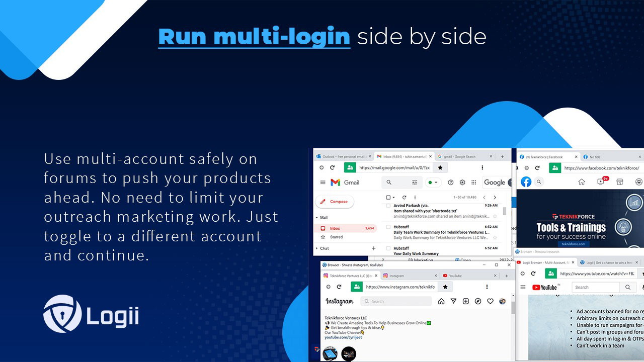This screenshot has height=362, width=644.
Task: Open Instagram direct messages paper plane icon
Action: 453,301
